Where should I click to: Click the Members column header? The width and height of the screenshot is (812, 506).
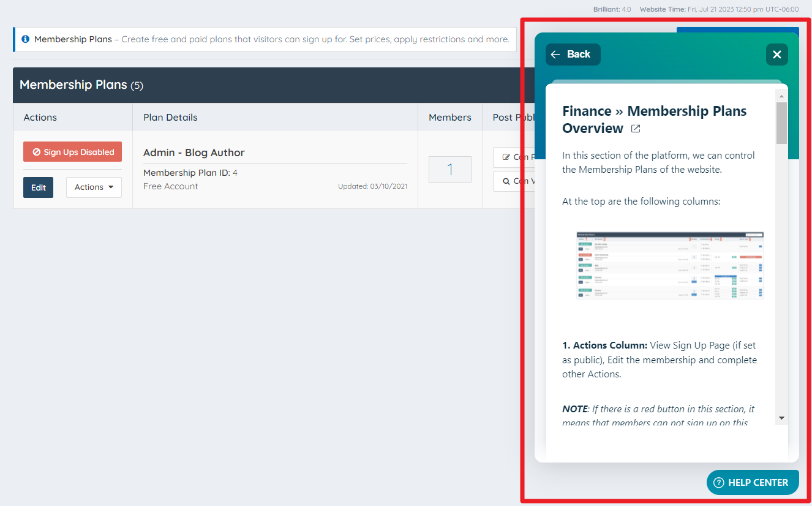450,118
